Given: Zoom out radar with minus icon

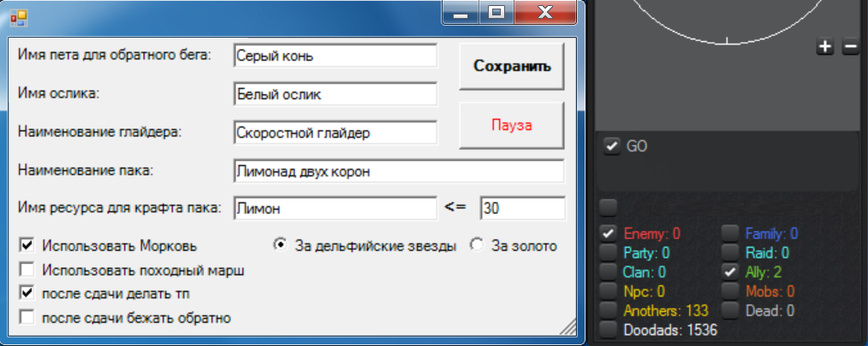Looking at the screenshot, I should [x=850, y=47].
